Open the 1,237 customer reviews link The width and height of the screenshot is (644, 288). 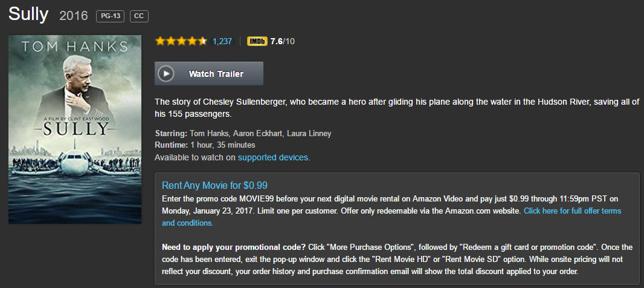[x=222, y=41]
